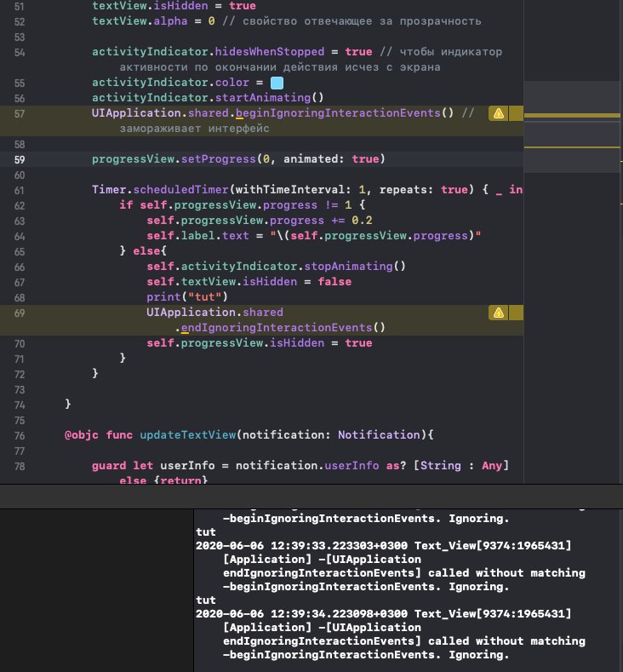Click line number 59 in the gutter
This screenshot has width=623, height=672.
[20, 160]
